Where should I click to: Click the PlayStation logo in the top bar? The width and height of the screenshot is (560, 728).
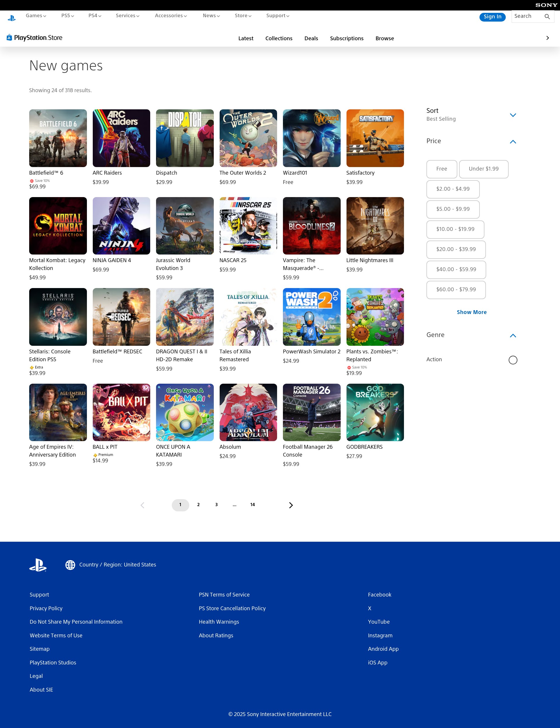pos(12,18)
